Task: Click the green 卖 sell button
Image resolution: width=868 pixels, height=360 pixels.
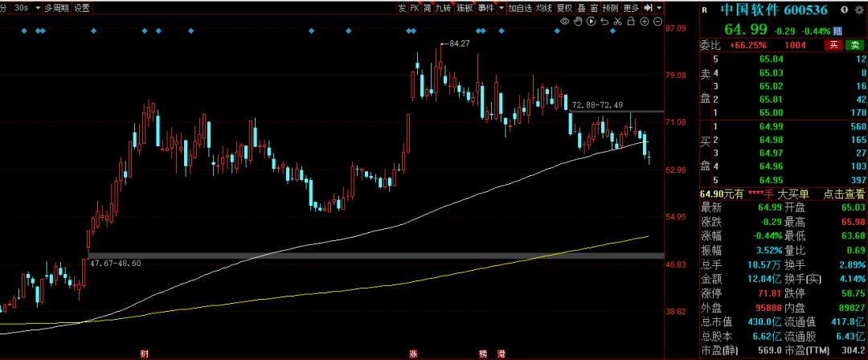Action: click(855, 45)
